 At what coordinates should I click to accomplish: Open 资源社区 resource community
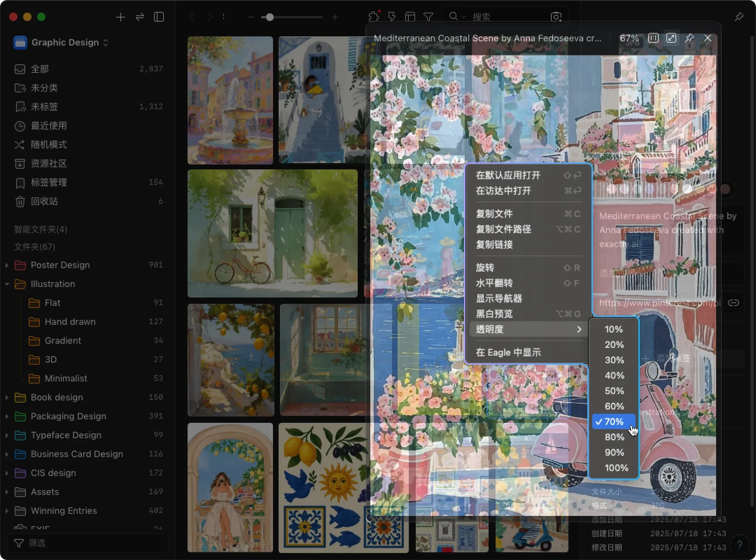pyautogui.click(x=89, y=163)
